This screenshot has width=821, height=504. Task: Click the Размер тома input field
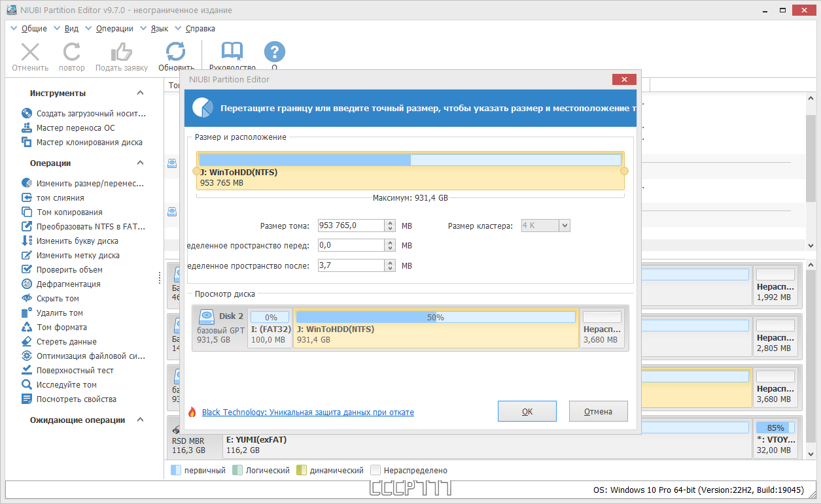[351, 226]
